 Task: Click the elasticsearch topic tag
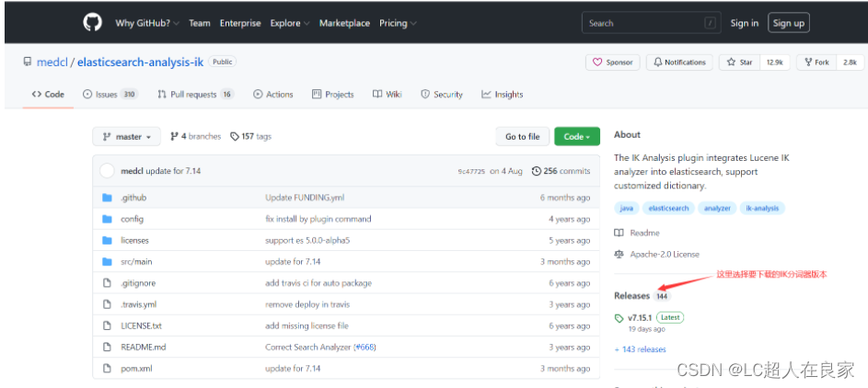668,209
